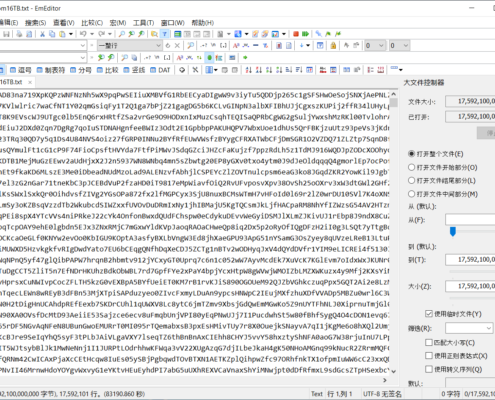Click the first A-Z sort icon in CSV toolbar
The image size is (495, 400).
pos(249,70)
